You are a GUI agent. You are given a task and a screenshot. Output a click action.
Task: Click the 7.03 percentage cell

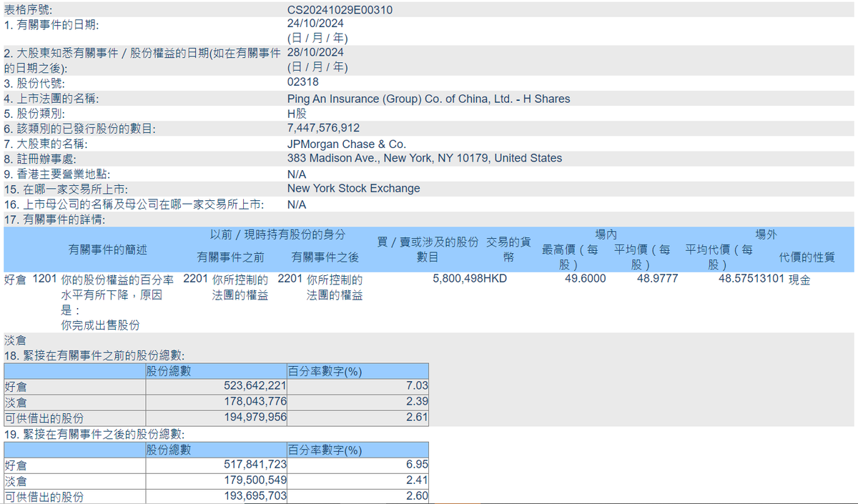417,387
